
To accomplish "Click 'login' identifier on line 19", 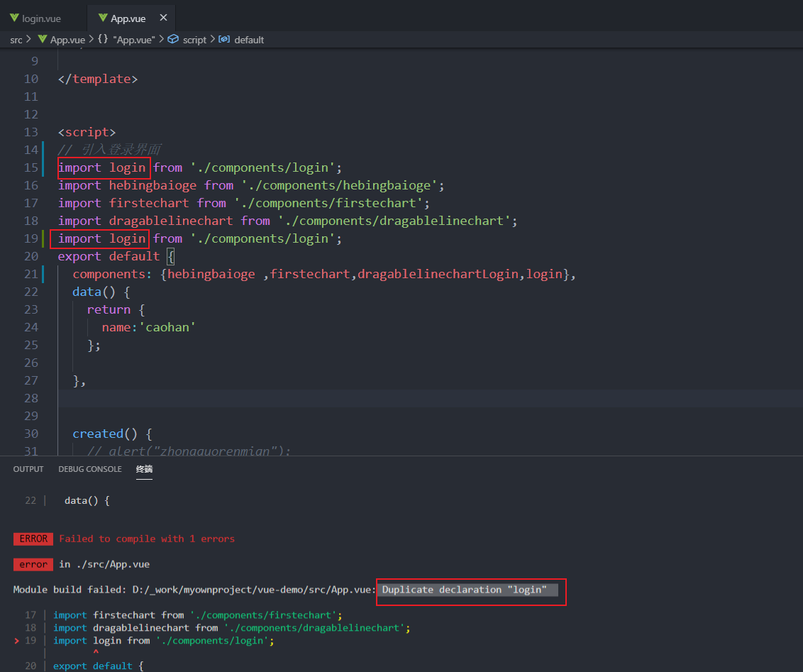I will [x=128, y=238].
